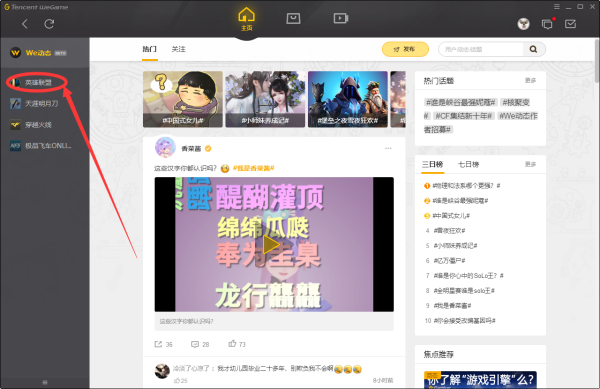
Task: Open the checkmark task icon in top bar
Action: coord(570,24)
